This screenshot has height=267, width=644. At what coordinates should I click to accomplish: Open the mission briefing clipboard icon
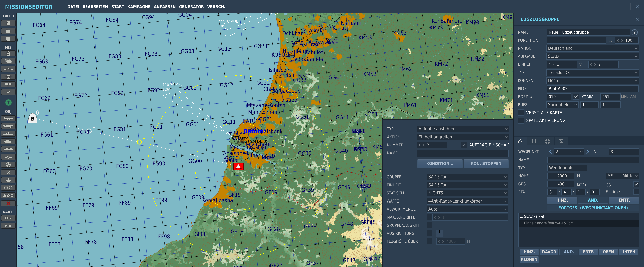pyautogui.click(x=8, y=54)
